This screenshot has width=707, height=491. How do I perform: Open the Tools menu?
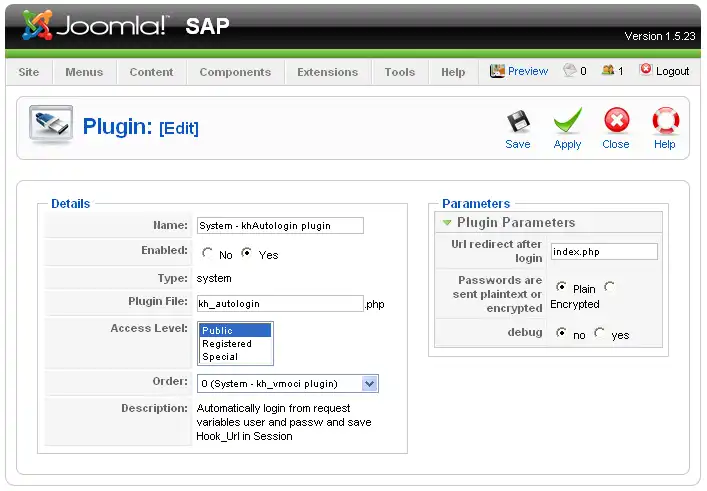pyautogui.click(x=400, y=72)
